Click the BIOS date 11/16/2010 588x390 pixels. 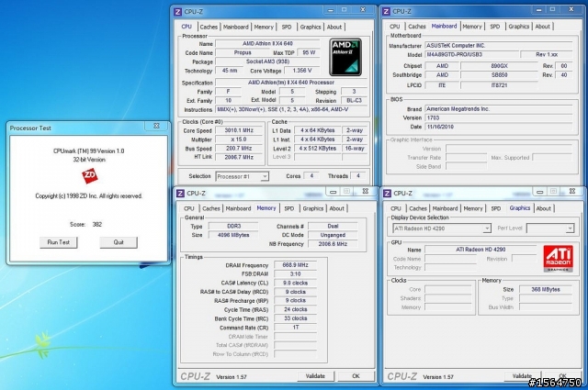(499, 127)
